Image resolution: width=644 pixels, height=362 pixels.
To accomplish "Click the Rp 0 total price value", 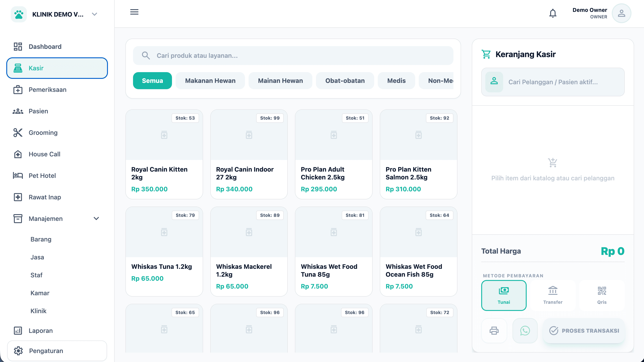I will pyautogui.click(x=612, y=251).
